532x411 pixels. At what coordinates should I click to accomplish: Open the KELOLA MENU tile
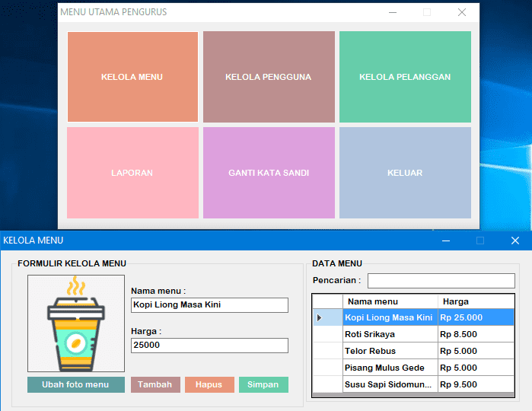coord(132,77)
